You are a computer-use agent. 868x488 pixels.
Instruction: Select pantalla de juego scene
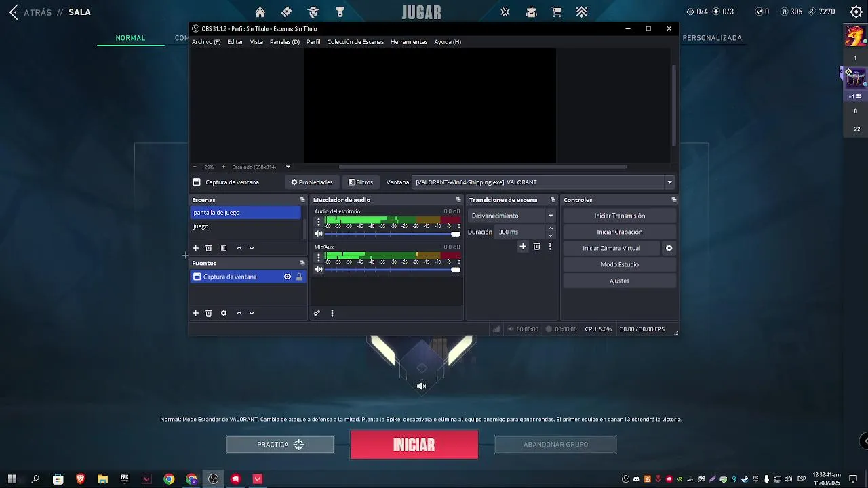[245, 213]
